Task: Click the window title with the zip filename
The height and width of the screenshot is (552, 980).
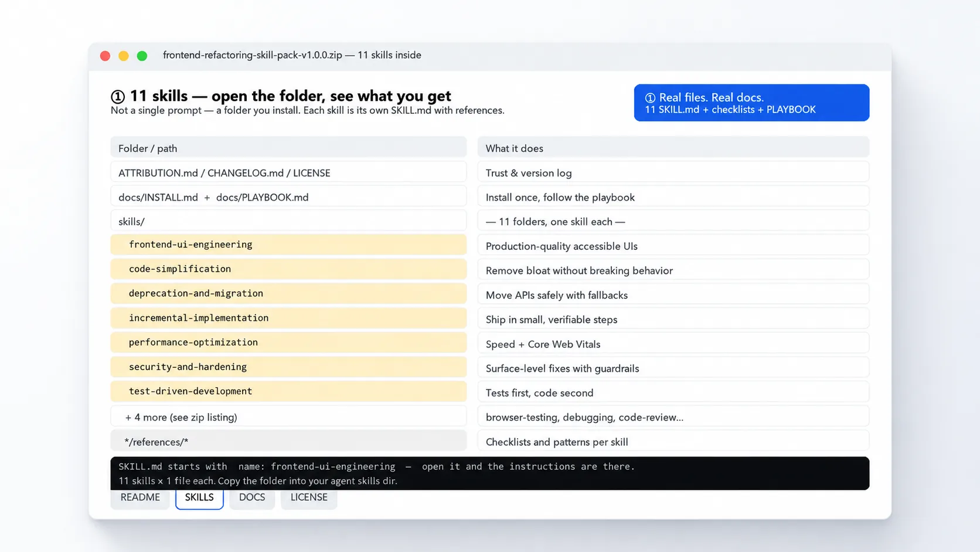Action: [292, 55]
